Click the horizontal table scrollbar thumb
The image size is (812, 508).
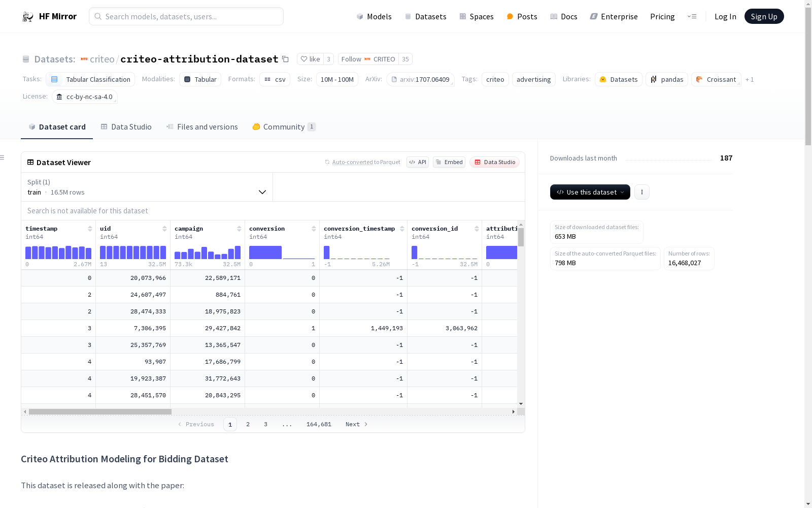click(100, 411)
